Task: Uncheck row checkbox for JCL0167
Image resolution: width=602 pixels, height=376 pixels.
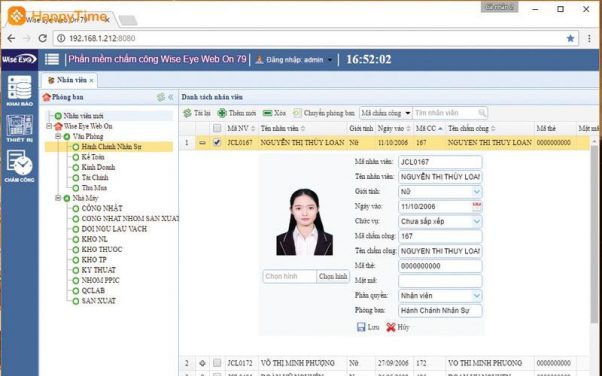Action: point(217,142)
